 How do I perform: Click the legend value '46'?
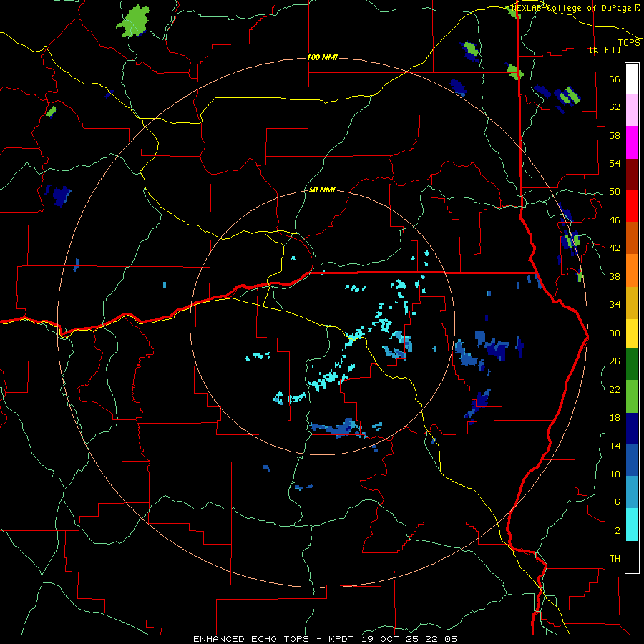coord(615,220)
